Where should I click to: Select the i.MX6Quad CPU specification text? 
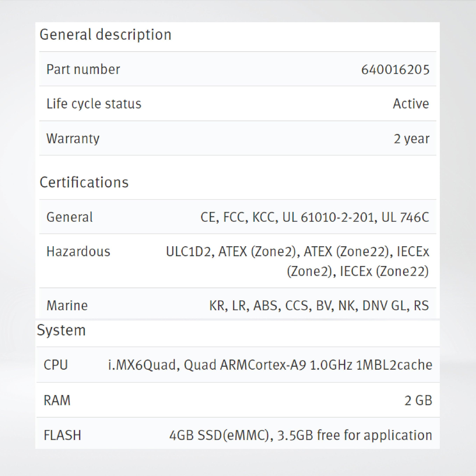coord(270,365)
